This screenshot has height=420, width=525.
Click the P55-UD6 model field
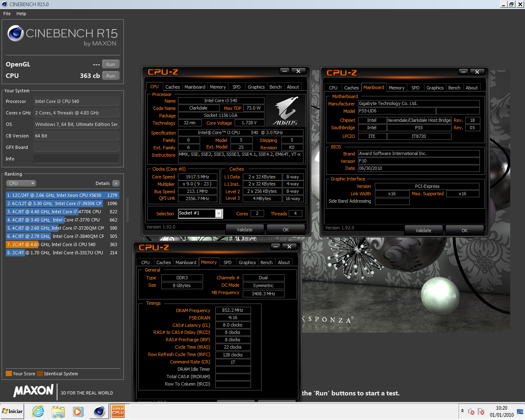click(397, 111)
